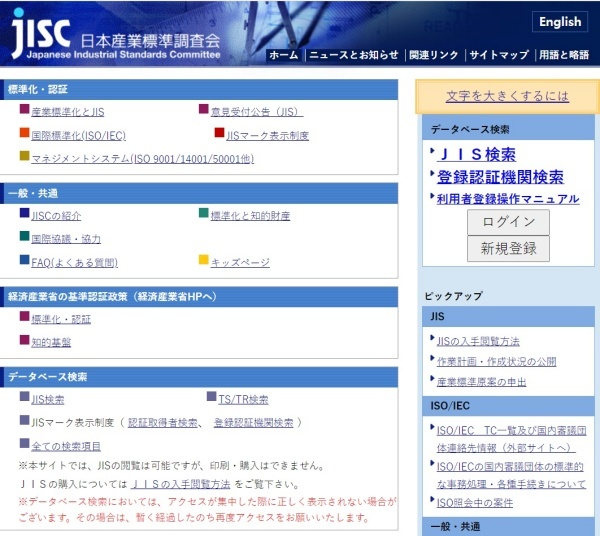600x536 pixels.
Task: Open 国際協議・協力 link
Action: pos(66,239)
